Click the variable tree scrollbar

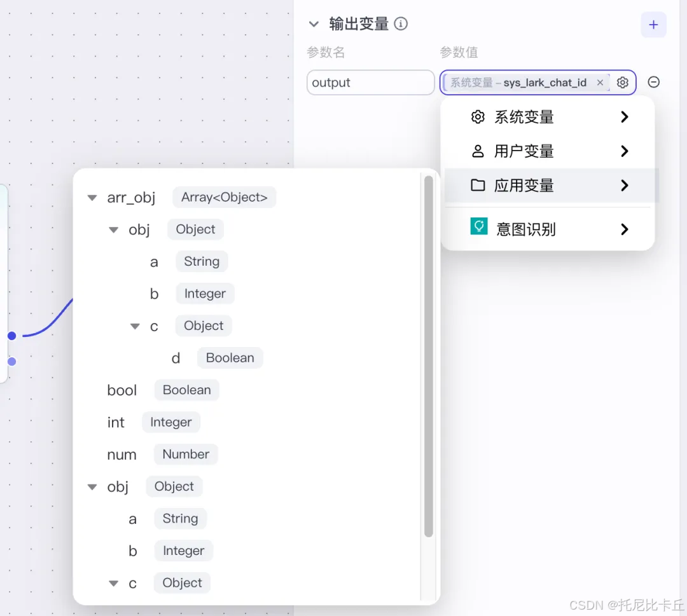429,356
